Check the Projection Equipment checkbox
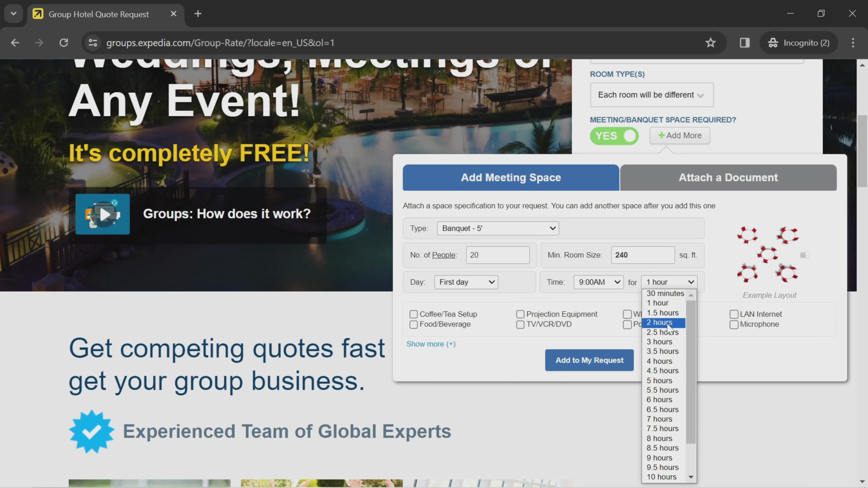The height and width of the screenshot is (488, 868). click(x=520, y=314)
